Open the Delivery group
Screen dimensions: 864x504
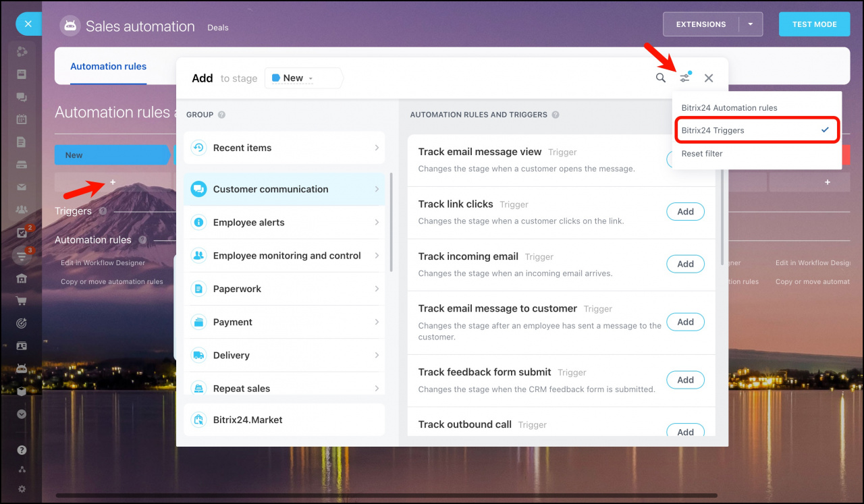click(x=284, y=355)
